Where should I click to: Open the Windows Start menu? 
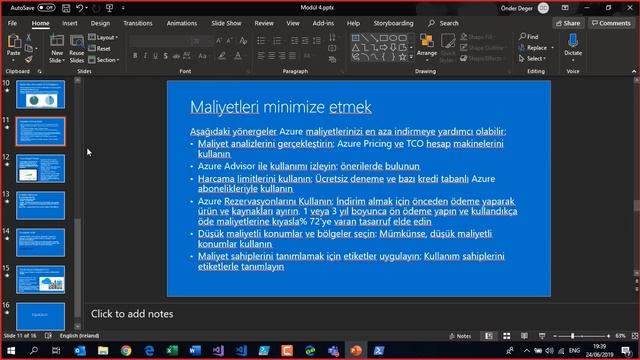pyautogui.click(x=11, y=351)
